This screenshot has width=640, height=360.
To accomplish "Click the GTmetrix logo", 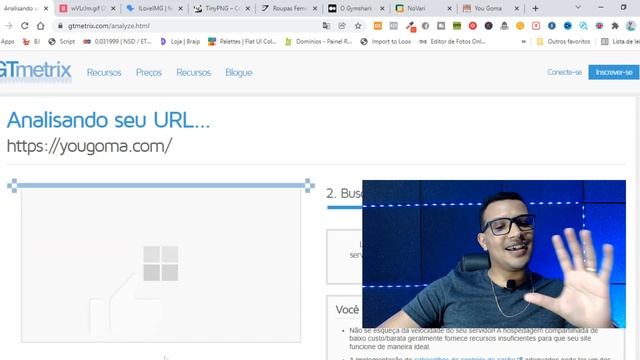I will tap(36, 71).
